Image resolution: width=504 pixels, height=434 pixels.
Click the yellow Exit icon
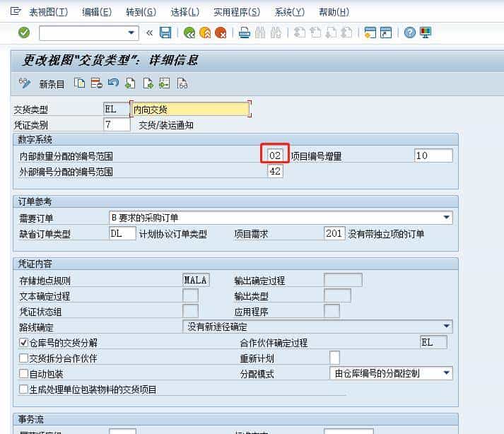pos(205,33)
